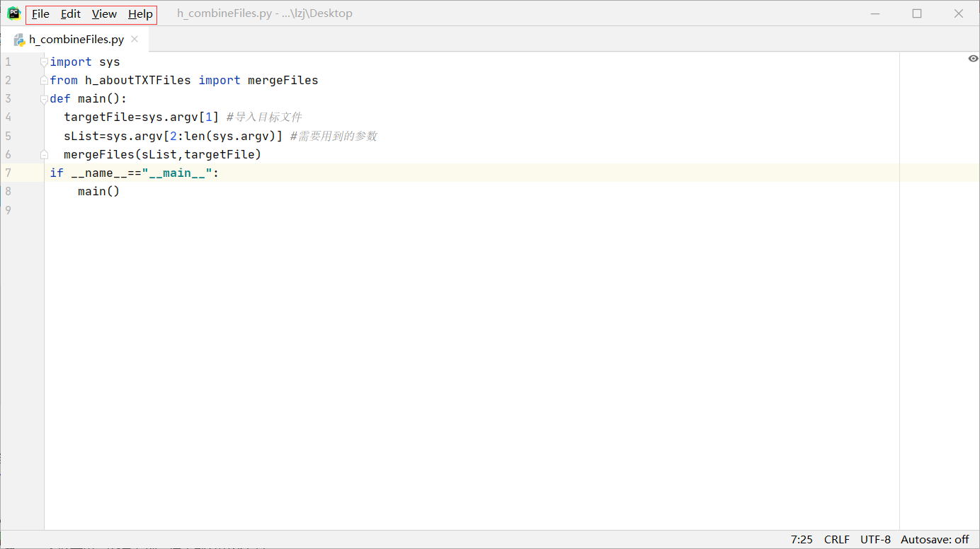Maximize the PyCharm window

click(917, 13)
